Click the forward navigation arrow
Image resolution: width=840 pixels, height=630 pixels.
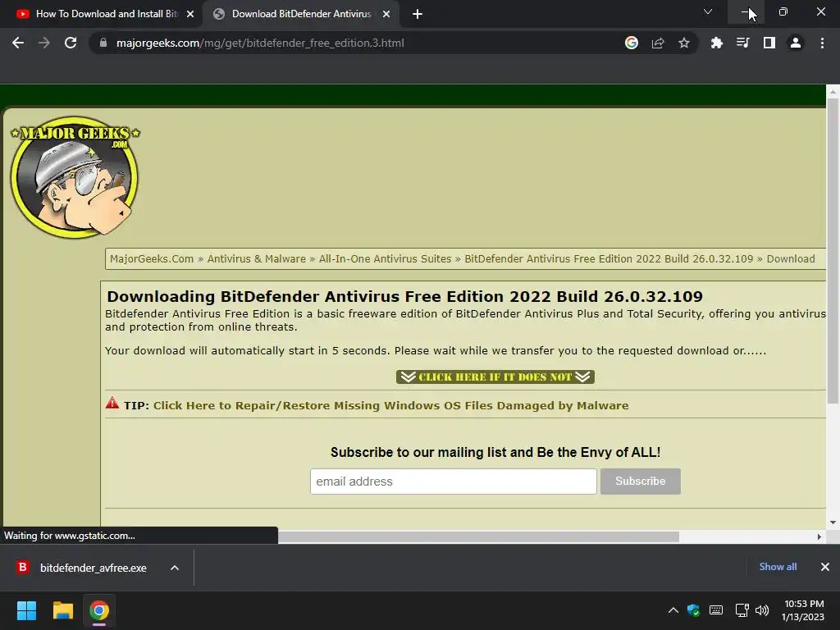[44, 43]
